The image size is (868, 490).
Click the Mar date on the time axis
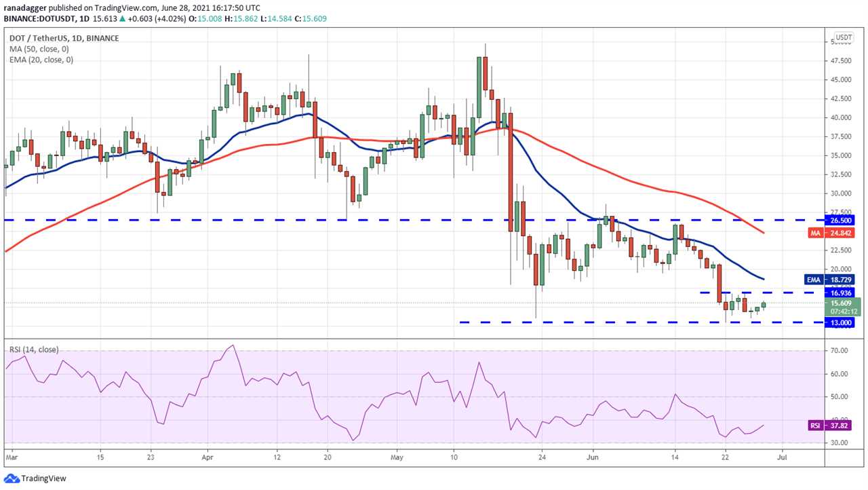pyautogui.click(x=12, y=457)
